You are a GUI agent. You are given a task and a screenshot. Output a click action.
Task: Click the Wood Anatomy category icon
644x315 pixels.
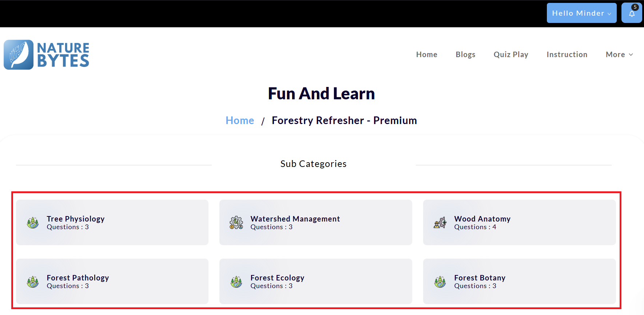click(440, 222)
